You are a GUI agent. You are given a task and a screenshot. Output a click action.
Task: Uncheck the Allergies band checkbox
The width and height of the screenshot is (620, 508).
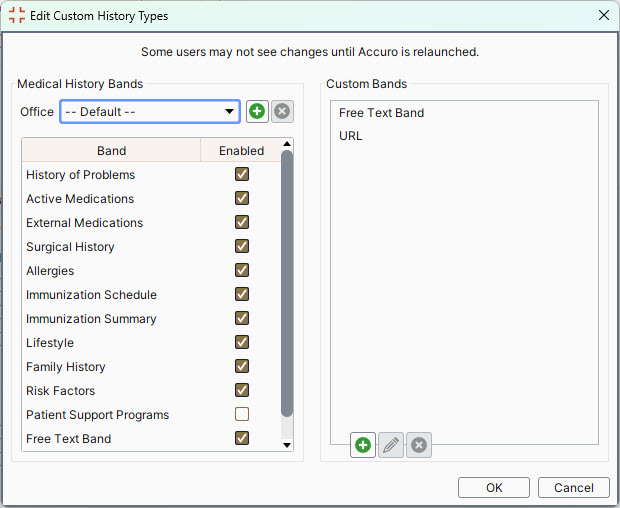click(241, 271)
